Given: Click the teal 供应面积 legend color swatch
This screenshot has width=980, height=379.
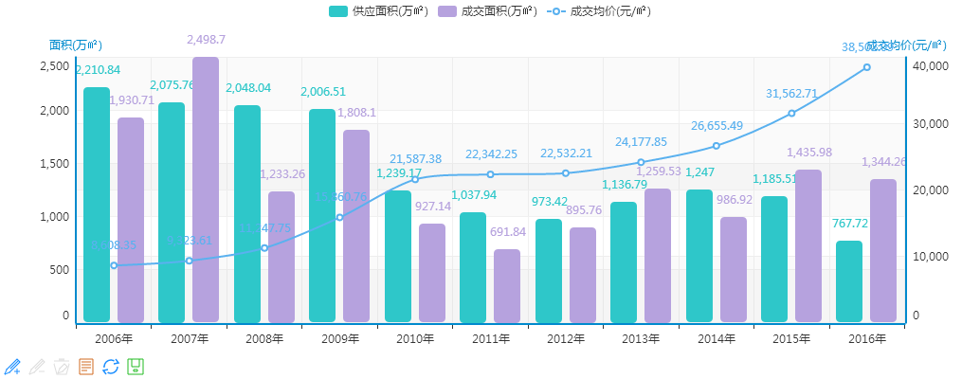Looking at the screenshot, I should 340,11.
